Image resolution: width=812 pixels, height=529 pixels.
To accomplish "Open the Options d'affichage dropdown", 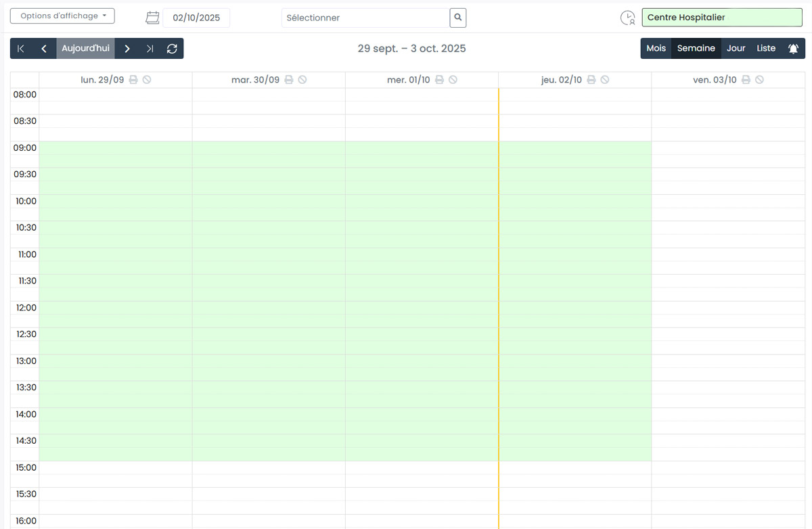I will point(62,16).
